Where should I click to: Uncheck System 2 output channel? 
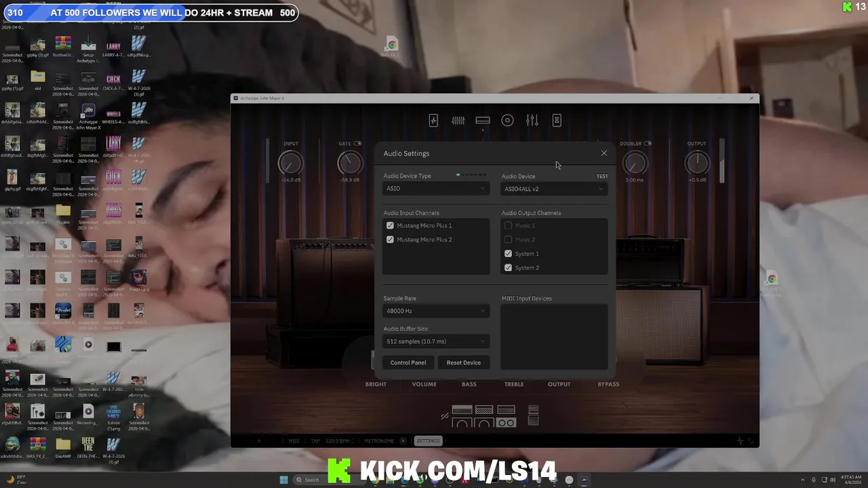coord(508,268)
